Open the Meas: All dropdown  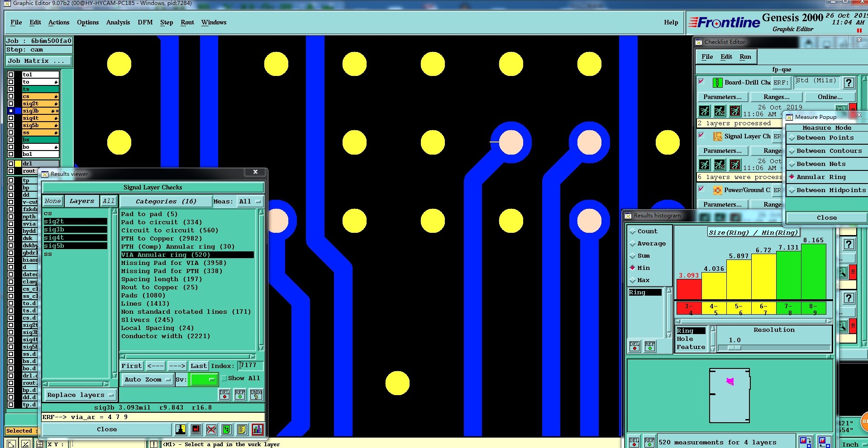[x=250, y=202]
